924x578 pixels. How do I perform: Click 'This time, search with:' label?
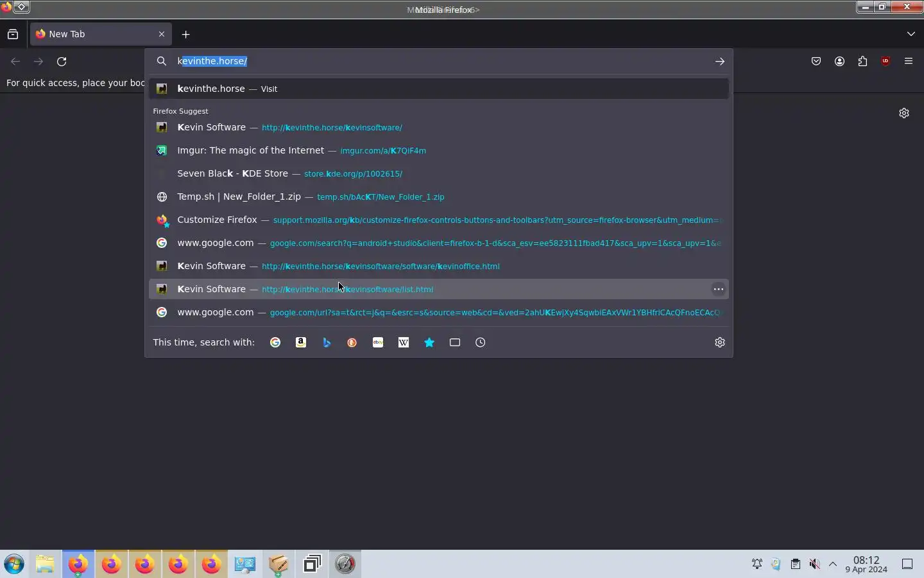[x=203, y=342]
